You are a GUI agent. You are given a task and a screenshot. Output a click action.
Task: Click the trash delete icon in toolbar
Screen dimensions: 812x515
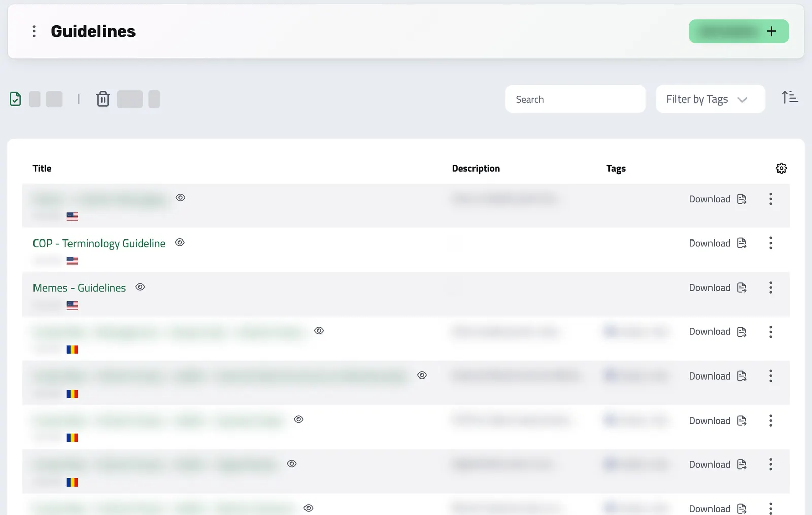pyautogui.click(x=103, y=99)
